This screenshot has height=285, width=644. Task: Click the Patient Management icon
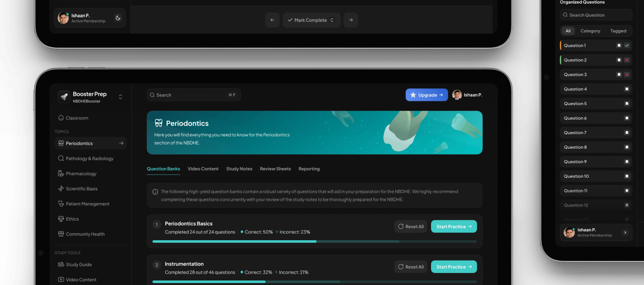click(x=61, y=204)
